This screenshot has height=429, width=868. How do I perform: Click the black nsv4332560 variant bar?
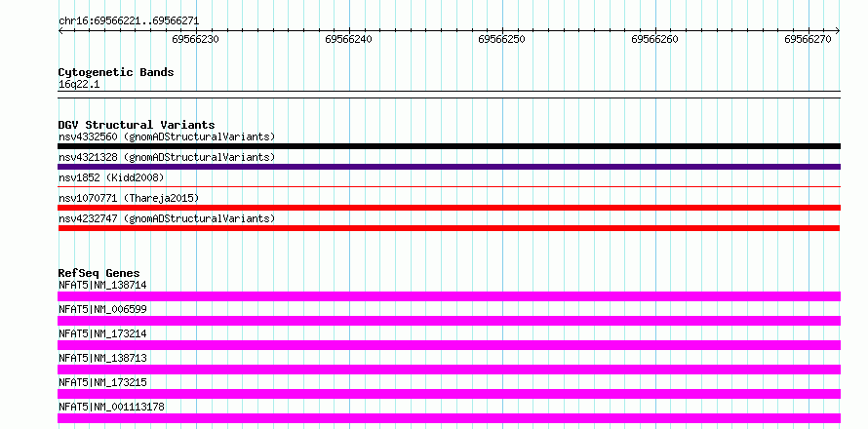(449, 146)
